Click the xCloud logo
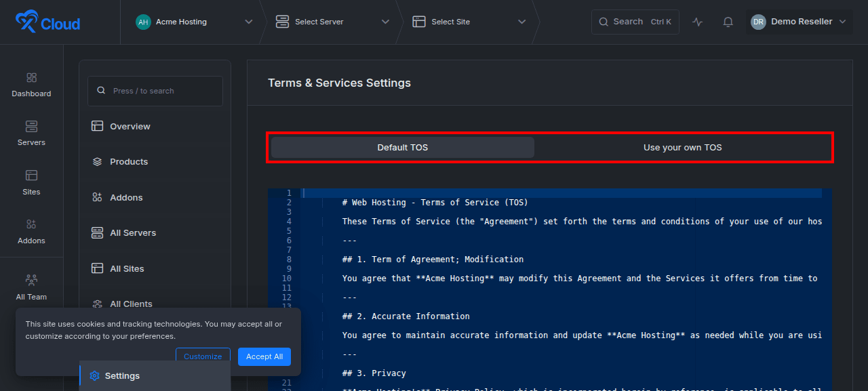The width and height of the screenshot is (868, 391). pyautogui.click(x=47, y=22)
